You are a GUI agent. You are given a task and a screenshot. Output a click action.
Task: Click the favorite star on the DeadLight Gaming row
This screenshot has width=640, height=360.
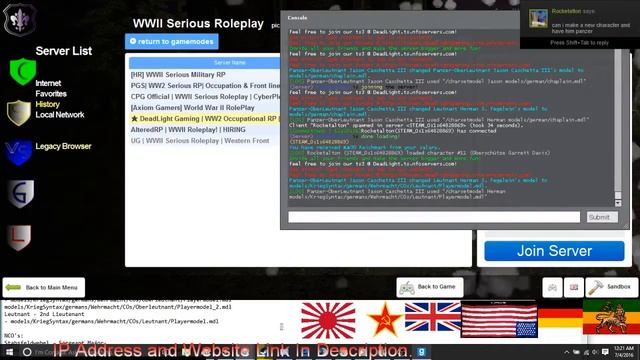134,119
